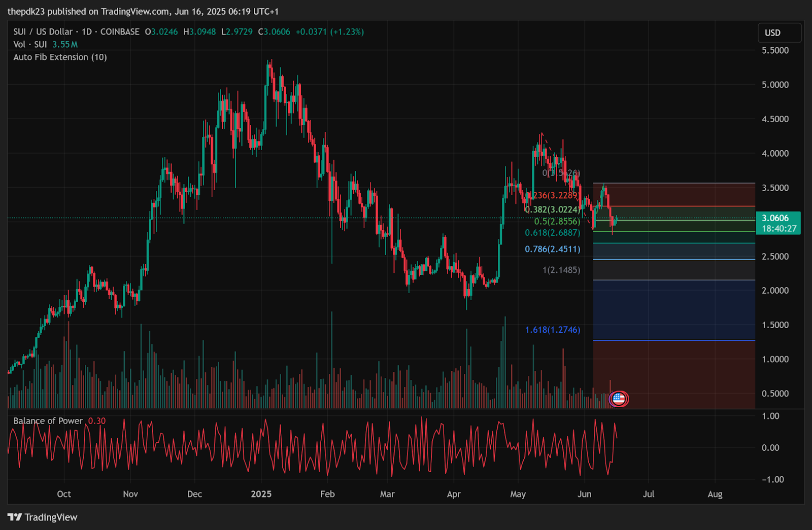Click the 1.00 Balance of Power axis label
This screenshot has height=530, width=812.
coord(771,416)
